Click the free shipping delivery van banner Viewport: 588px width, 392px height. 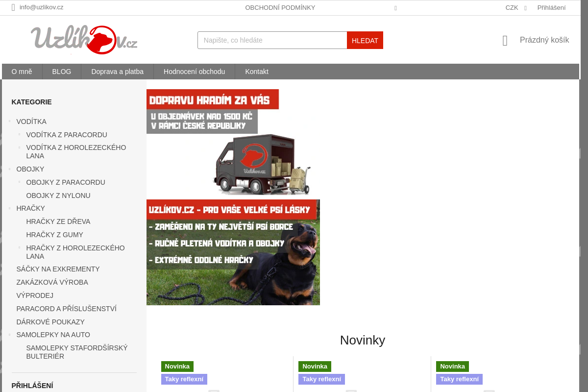pos(233,143)
